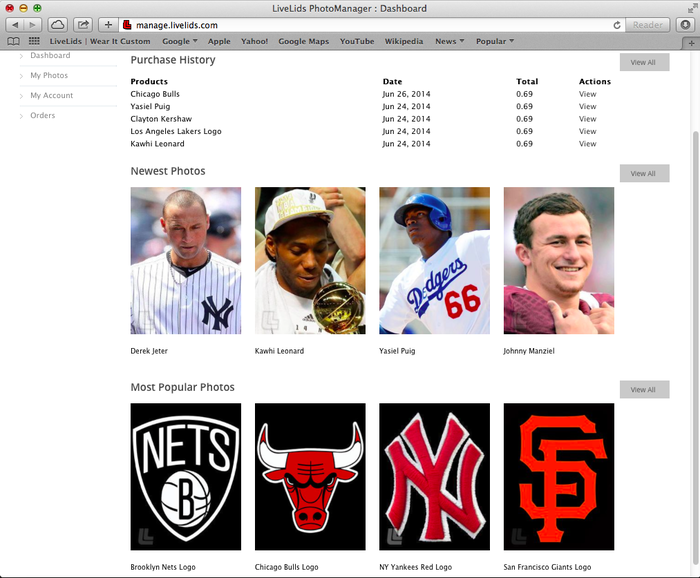Add bookmark with the plus button
The image size is (700, 578).
(108, 25)
